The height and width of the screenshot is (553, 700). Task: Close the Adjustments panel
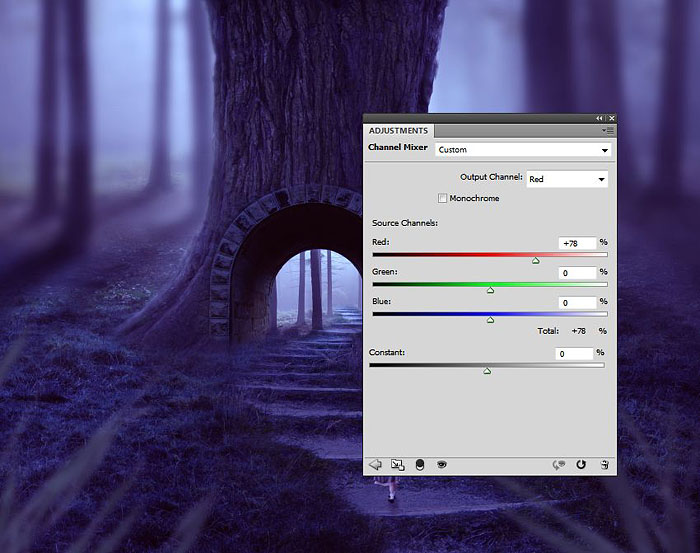(611, 118)
